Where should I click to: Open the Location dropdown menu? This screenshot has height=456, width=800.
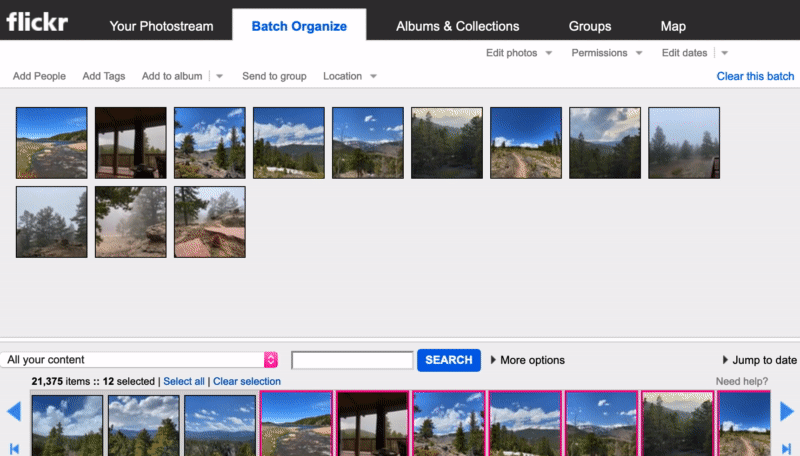(x=349, y=76)
